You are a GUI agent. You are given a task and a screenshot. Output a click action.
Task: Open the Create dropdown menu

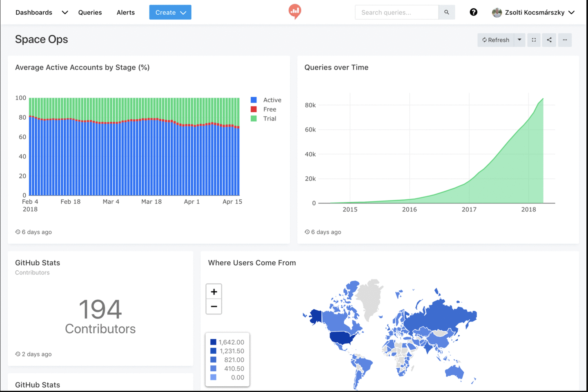(170, 12)
